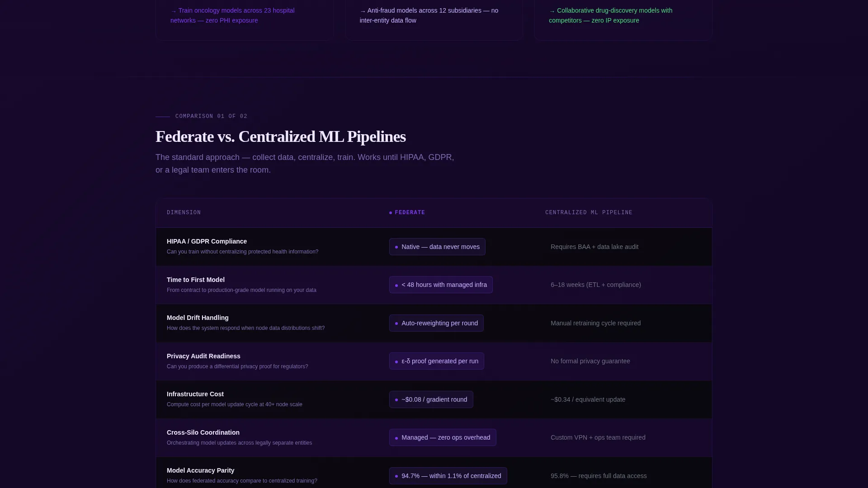Click the 'Custom VPN + ops team required' cell
Image resolution: width=868 pixels, height=488 pixels.
598,437
